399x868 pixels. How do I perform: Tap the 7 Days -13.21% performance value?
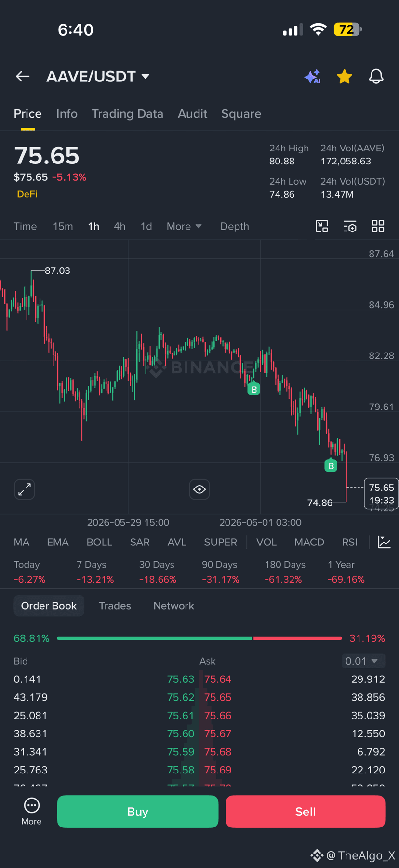(95, 579)
